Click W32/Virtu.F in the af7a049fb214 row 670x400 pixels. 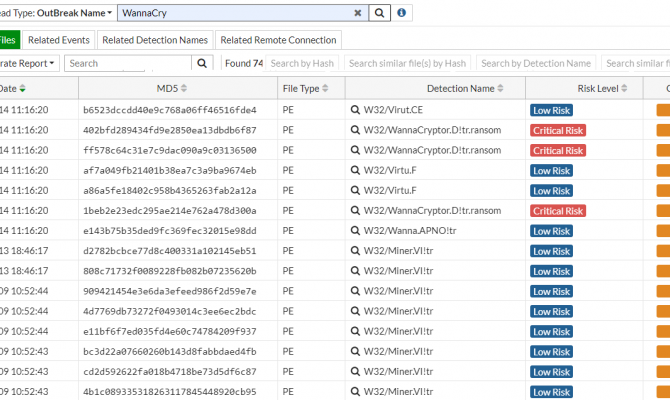tap(390, 170)
